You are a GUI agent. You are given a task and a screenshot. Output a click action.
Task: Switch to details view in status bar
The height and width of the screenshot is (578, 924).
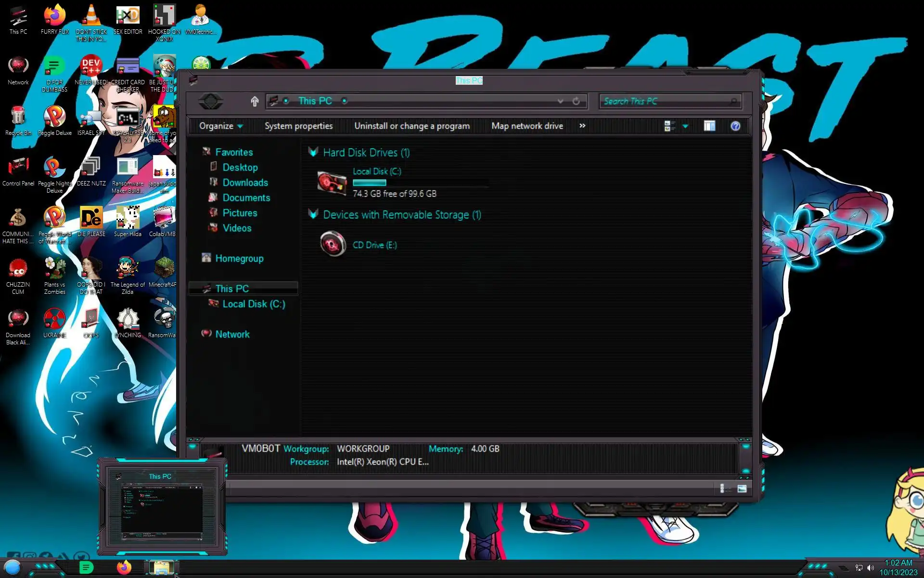722,488
